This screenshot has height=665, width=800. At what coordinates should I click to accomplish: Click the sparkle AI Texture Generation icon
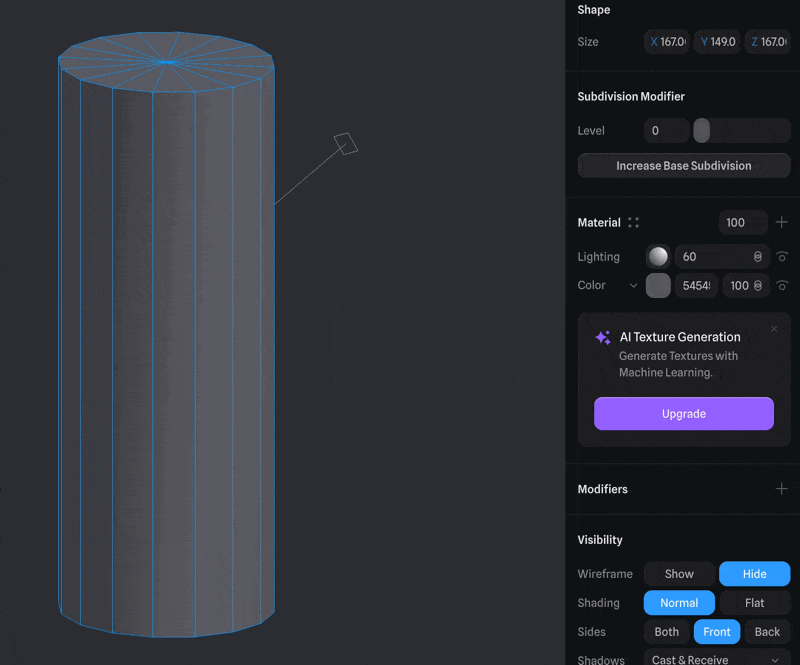pyautogui.click(x=603, y=338)
